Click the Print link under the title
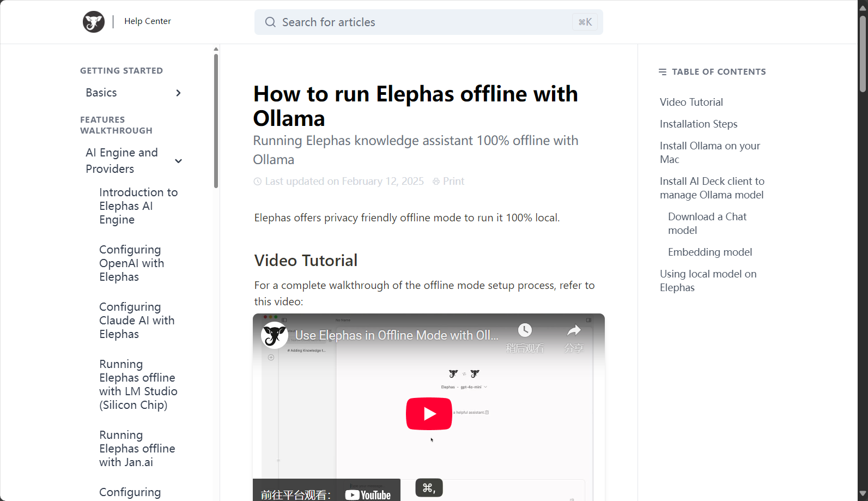The image size is (868, 501). click(453, 182)
